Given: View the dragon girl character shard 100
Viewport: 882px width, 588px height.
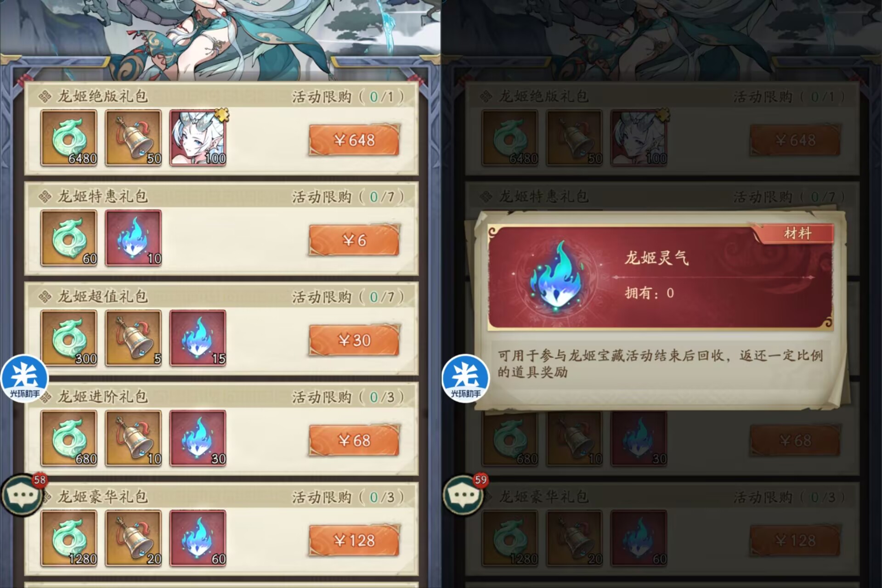Looking at the screenshot, I should 198,138.
